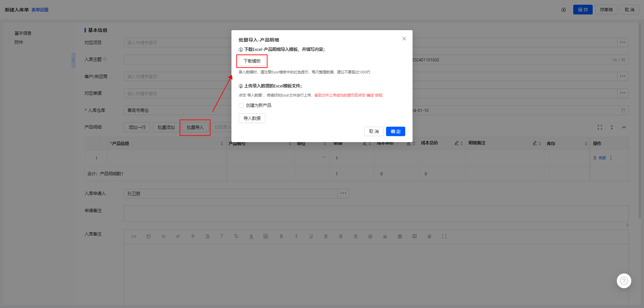
Task: Insert an image in editor
Action: pyautogui.click(x=415, y=236)
